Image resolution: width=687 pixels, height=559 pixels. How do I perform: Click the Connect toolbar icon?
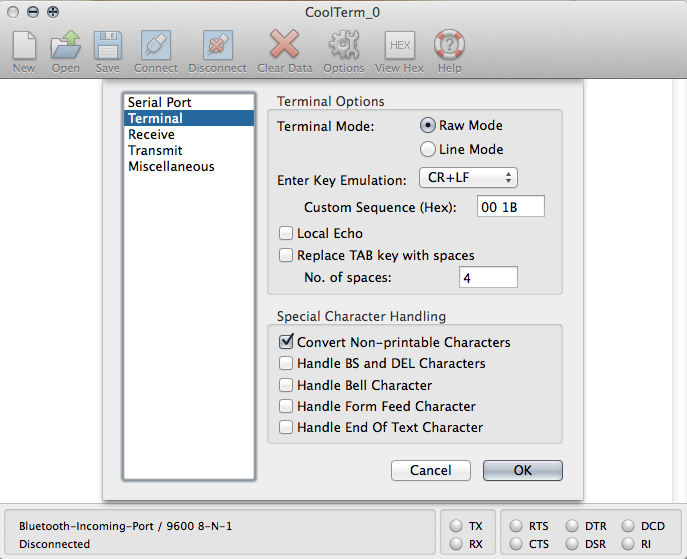coord(156,45)
